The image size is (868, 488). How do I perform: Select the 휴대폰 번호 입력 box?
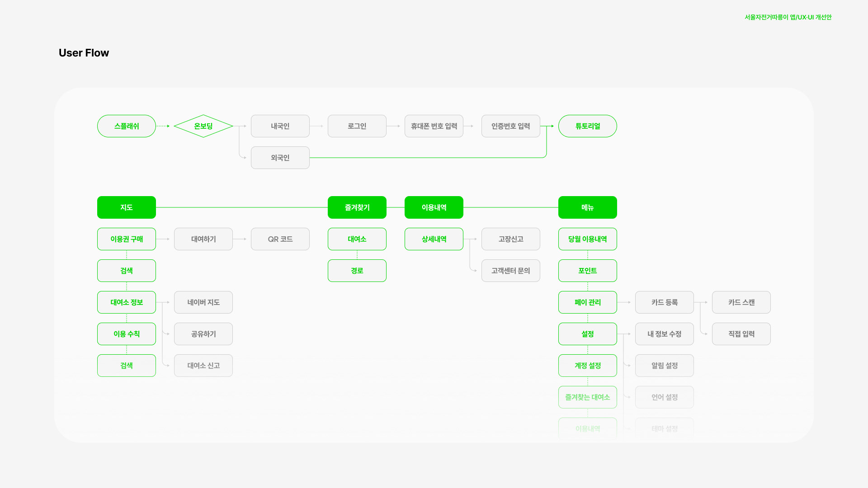point(434,126)
